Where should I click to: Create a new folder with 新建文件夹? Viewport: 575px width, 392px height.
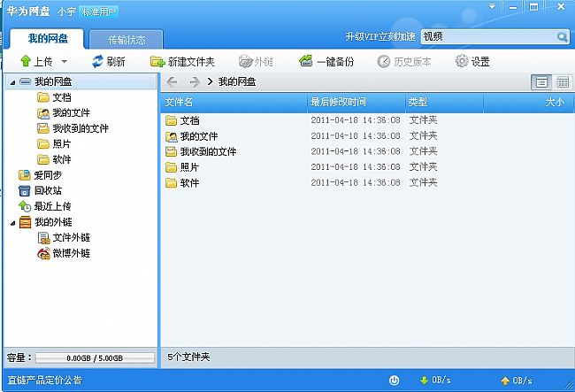click(182, 62)
